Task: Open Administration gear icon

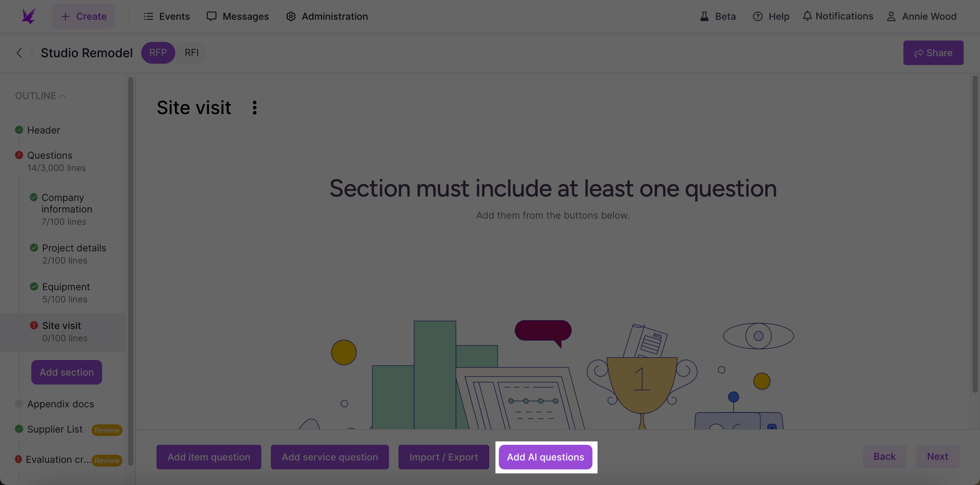Action: point(291,16)
